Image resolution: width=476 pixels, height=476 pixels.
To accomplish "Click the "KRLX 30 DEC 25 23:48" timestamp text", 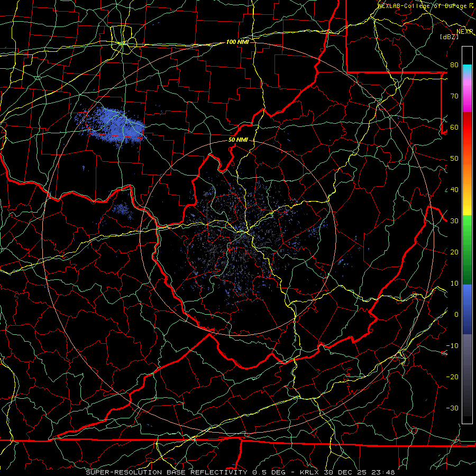I will pos(347,472).
